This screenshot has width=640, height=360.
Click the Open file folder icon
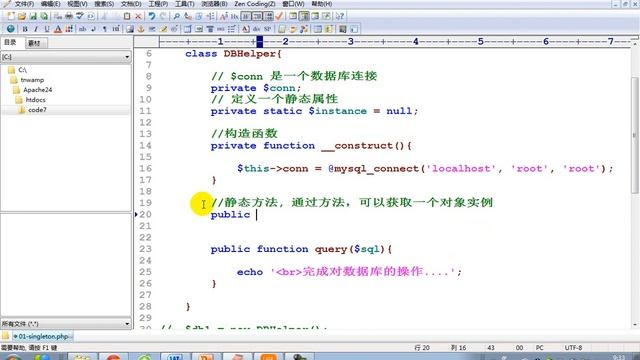click(22, 16)
